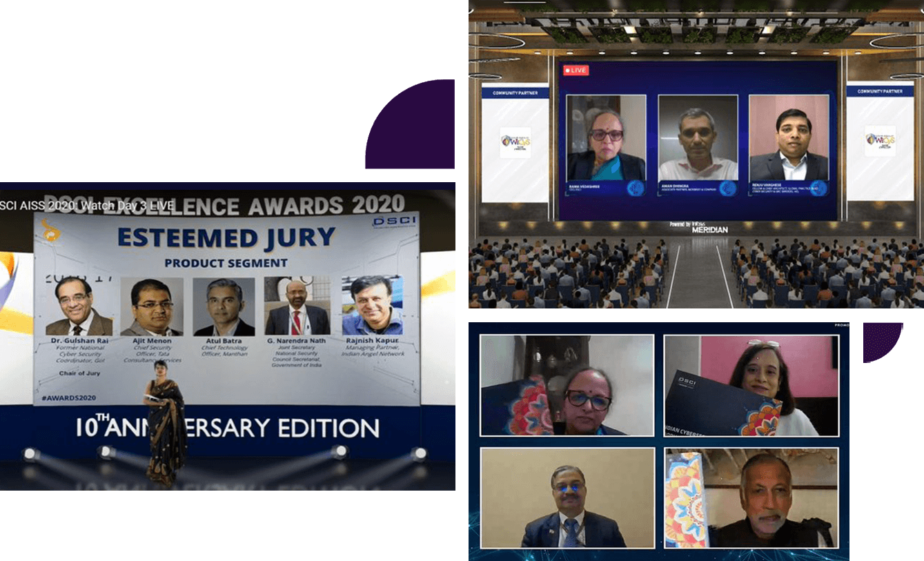Select G. Narendra Nath's jury photo
The image size is (924, 561).
(x=297, y=306)
